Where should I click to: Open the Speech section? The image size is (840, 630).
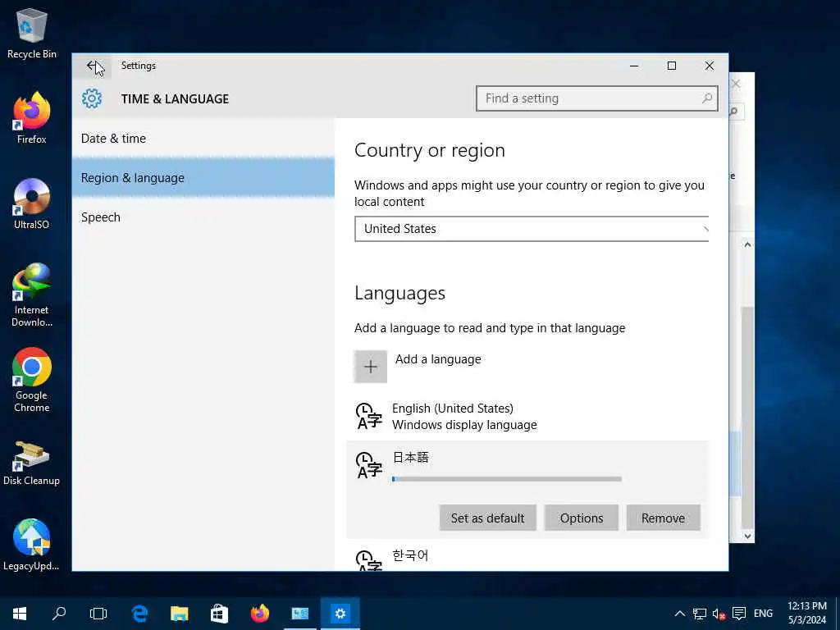[203, 217]
